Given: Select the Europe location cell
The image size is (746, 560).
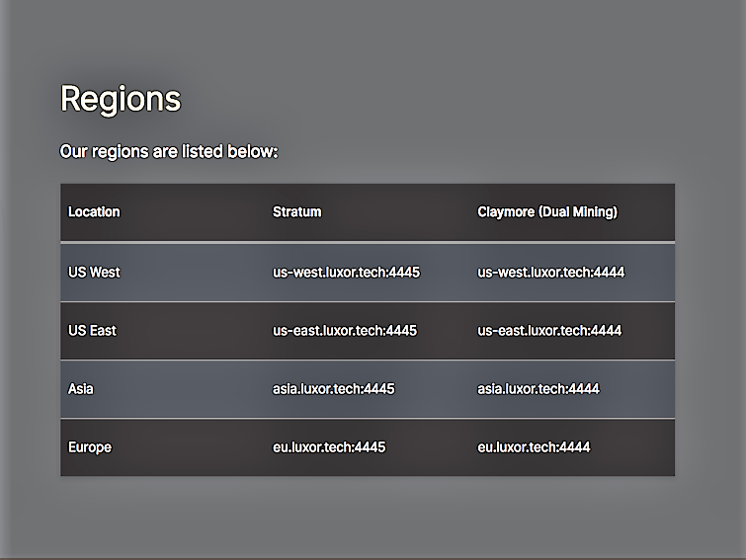Looking at the screenshot, I should 90,447.
